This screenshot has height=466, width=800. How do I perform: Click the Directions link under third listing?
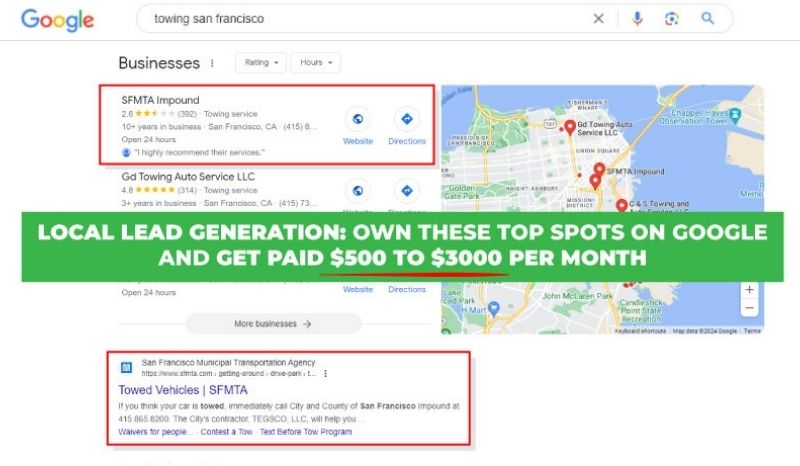pyautogui.click(x=407, y=289)
